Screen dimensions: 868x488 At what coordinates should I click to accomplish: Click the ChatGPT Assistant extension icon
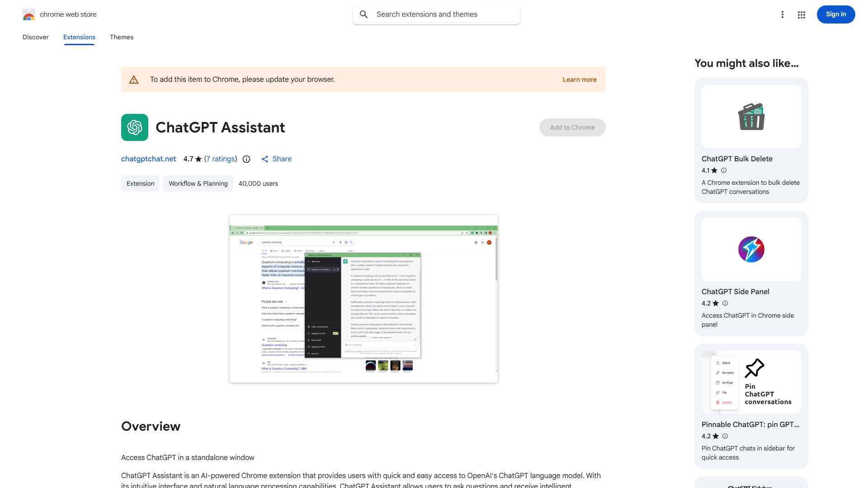(134, 127)
